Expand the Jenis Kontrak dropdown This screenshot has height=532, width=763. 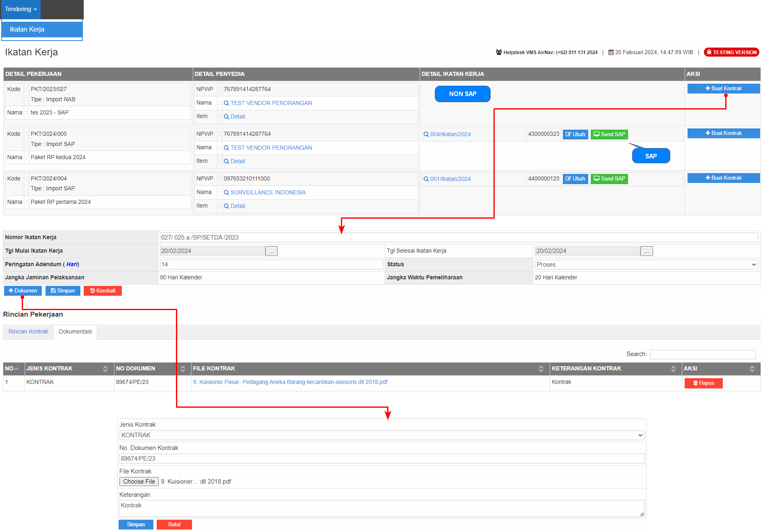[x=381, y=435]
